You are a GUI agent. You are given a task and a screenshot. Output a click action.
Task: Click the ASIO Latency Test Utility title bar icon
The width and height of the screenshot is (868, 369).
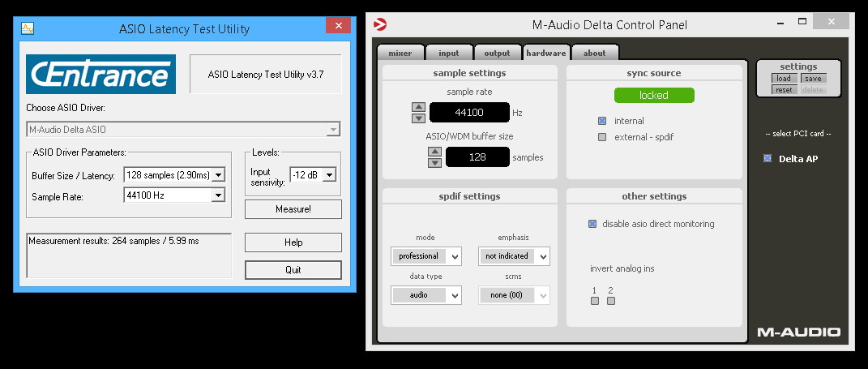(28, 28)
